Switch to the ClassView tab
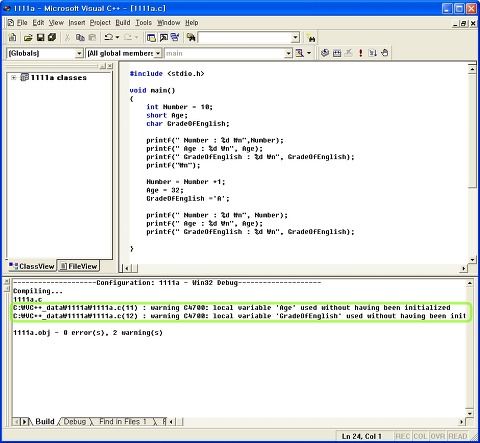This screenshot has width=480, height=443. [32, 266]
